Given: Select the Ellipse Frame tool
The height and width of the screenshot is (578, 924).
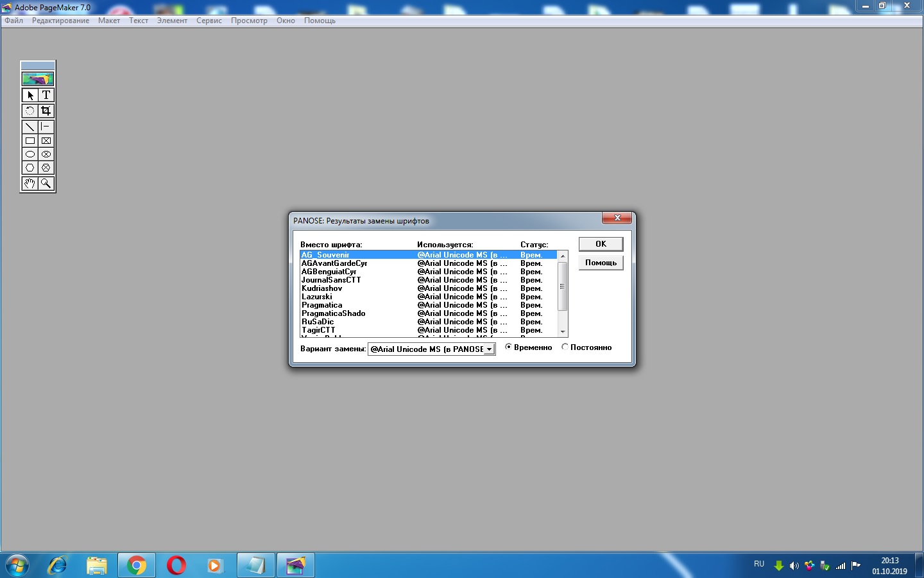Looking at the screenshot, I should [x=46, y=154].
